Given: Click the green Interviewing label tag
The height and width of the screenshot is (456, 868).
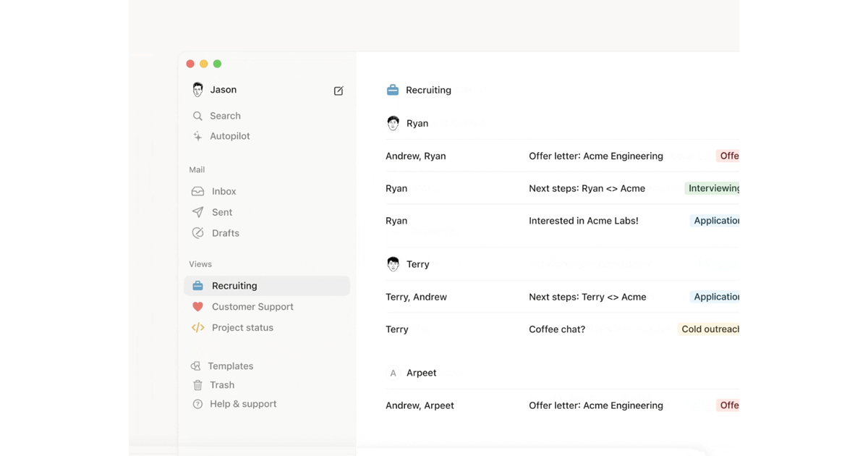Looking at the screenshot, I should (x=712, y=188).
